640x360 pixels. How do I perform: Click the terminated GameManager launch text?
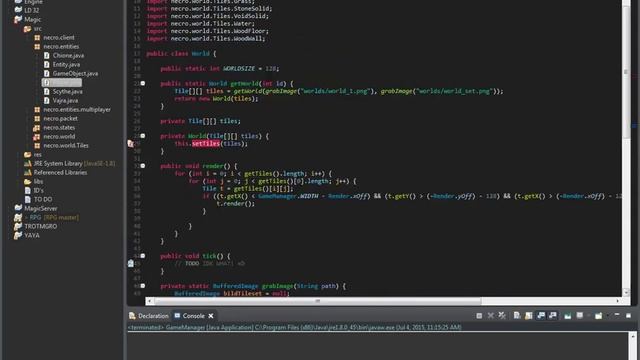click(x=294, y=327)
